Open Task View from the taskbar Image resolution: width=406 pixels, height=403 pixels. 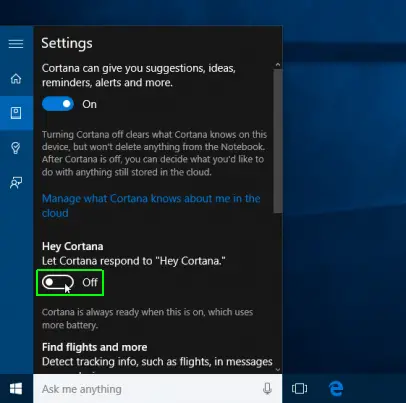point(299,389)
